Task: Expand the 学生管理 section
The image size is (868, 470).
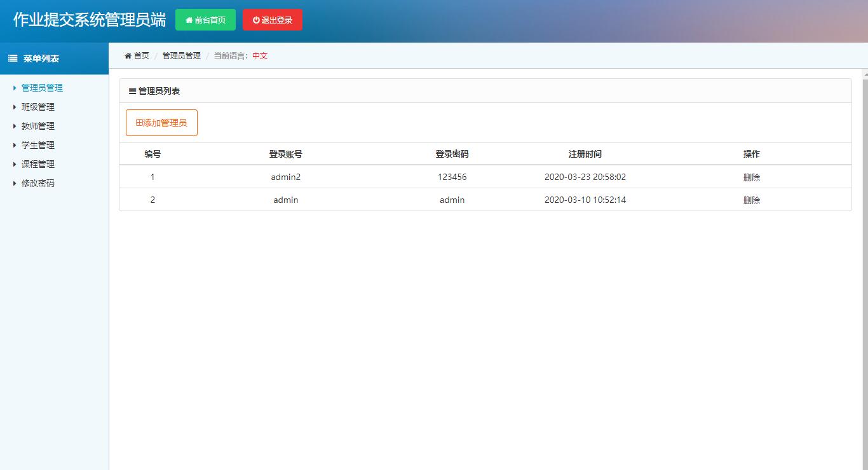Action: [x=36, y=144]
